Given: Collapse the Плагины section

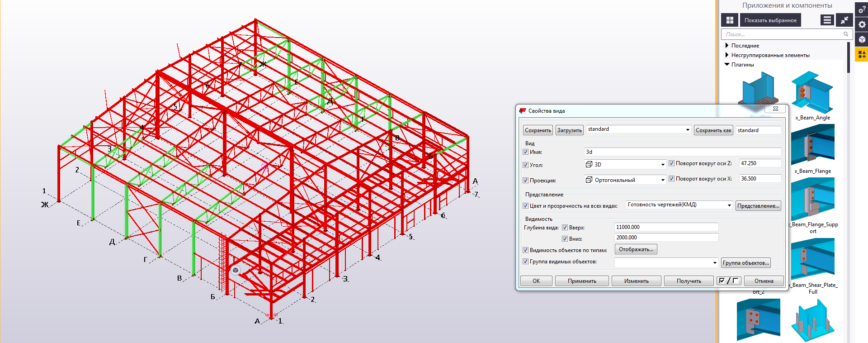Looking at the screenshot, I should [x=726, y=65].
